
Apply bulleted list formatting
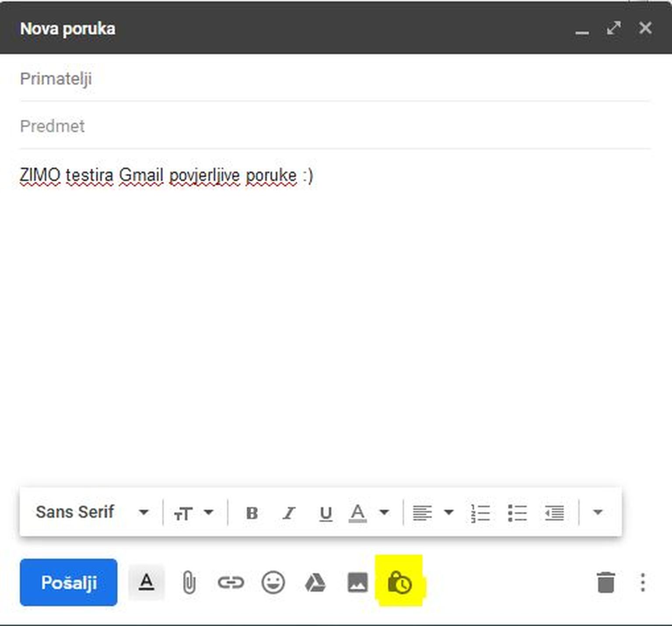(x=517, y=513)
